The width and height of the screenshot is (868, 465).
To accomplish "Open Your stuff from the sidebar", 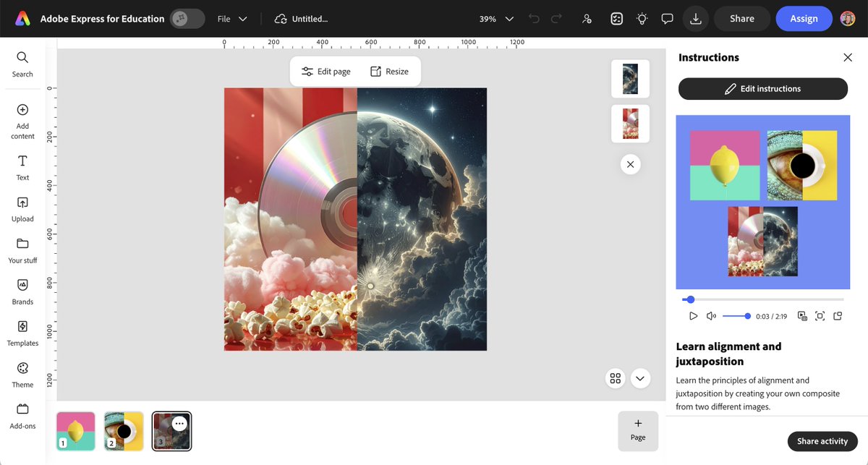I will coord(22,249).
